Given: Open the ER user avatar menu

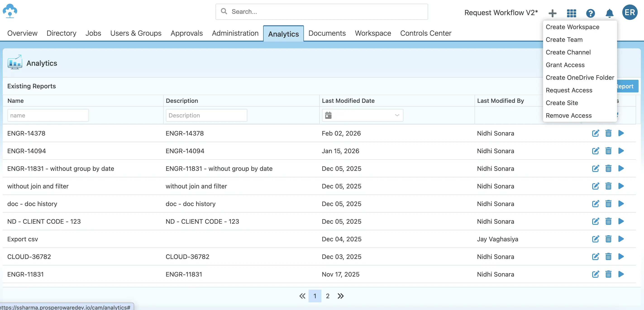Looking at the screenshot, I should pos(630,12).
